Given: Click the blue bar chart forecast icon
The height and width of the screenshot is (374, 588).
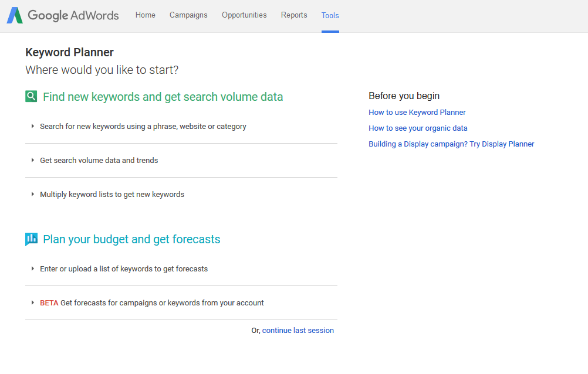Looking at the screenshot, I should coord(31,239).
